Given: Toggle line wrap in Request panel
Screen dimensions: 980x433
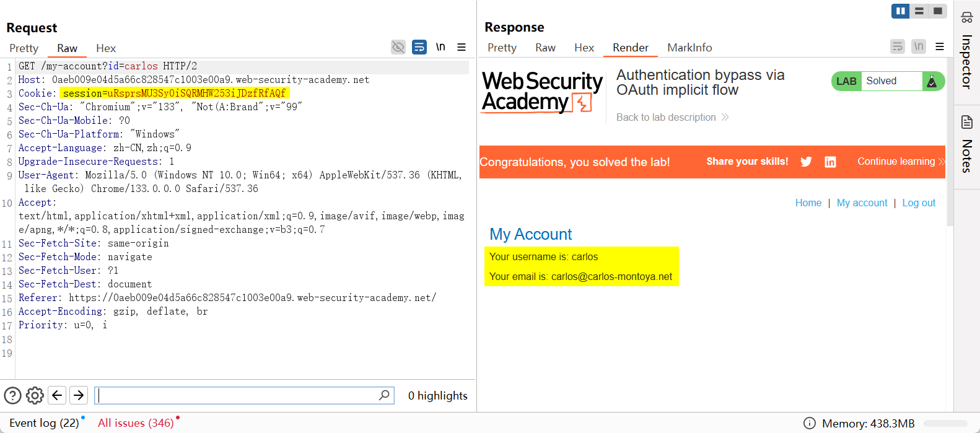Looking at the screenshot, I should click(419, 47).
